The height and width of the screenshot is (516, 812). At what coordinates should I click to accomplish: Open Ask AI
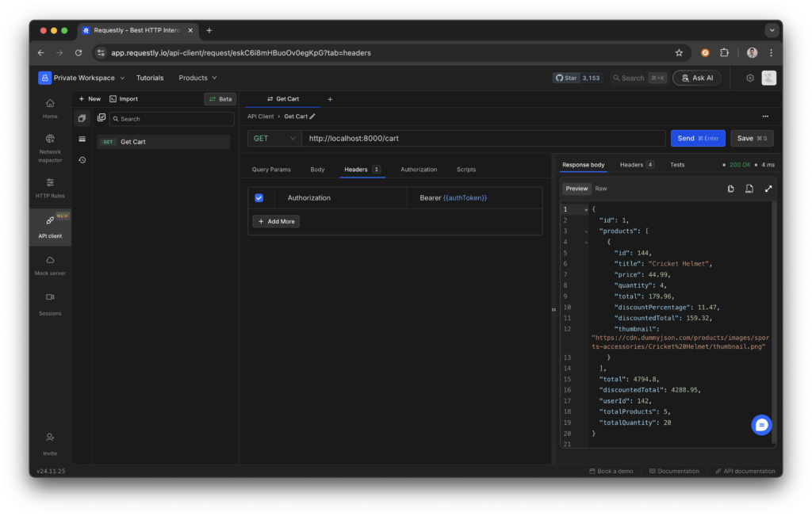[x=696, y=78]
